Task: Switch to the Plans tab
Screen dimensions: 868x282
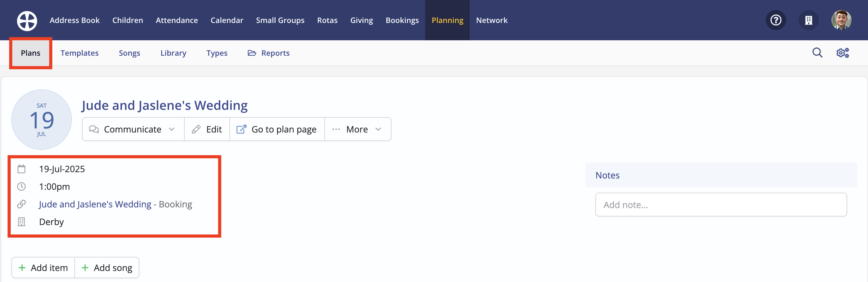Action: tap(30, 53)
